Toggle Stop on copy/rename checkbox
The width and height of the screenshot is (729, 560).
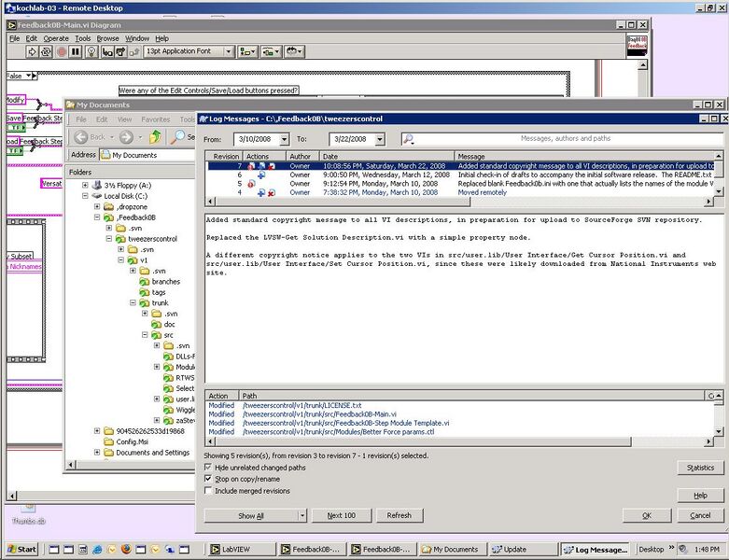[x=208, y=479]
